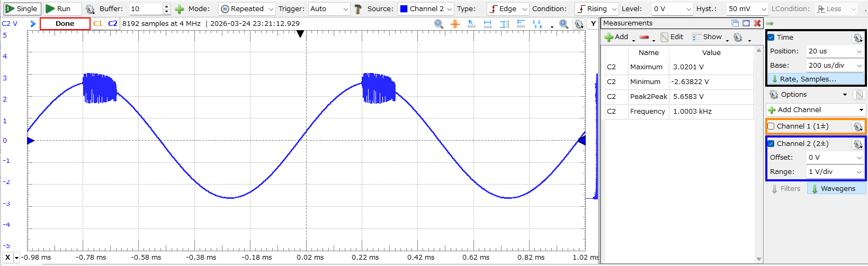The height and width of the screenshot is (266, 868).
Task: Toggle the Time checkbox
Action: pos(771,38)
